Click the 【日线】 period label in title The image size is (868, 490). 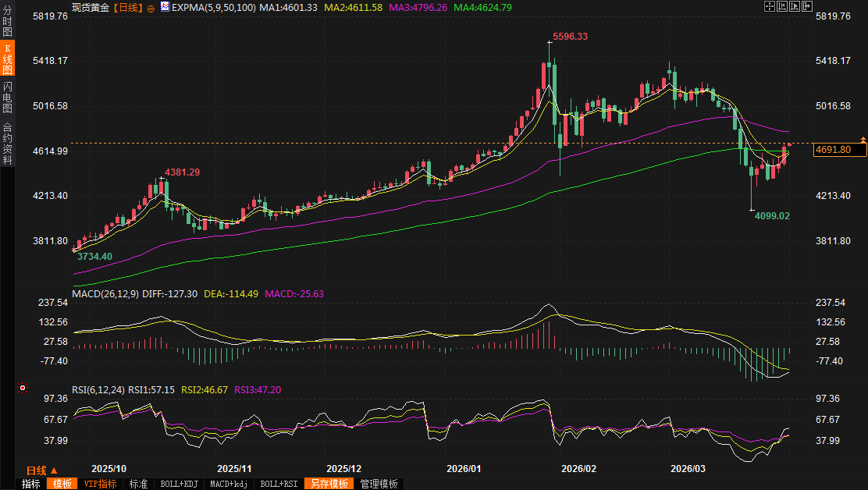coord(129,8)
